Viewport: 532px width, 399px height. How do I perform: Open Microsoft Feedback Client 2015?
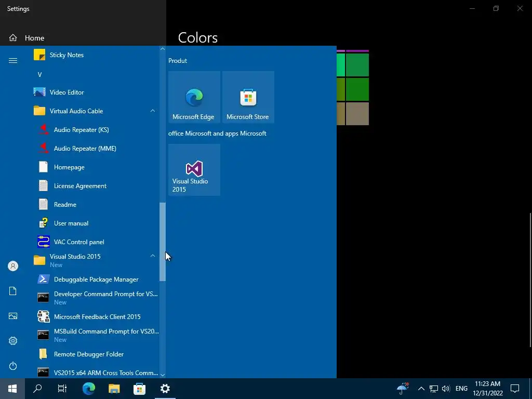click(95, 316)
